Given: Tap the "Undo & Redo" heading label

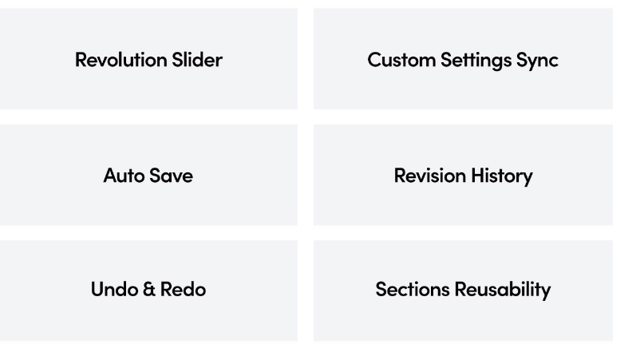Looking at the screenshot, I should 148,289.
